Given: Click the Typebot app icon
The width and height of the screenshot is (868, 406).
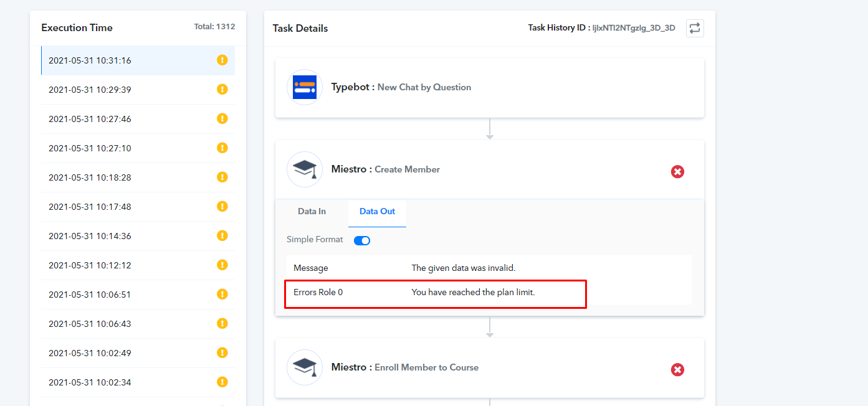Looking at the screenshot, I should pos(305,87).
